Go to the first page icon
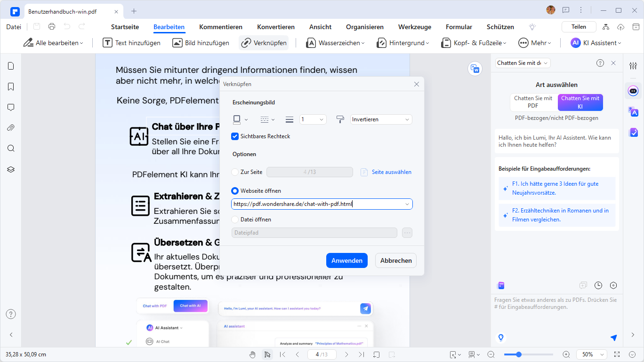The width and height of the screenshot is (644, 362). click(x=282, y=354)
